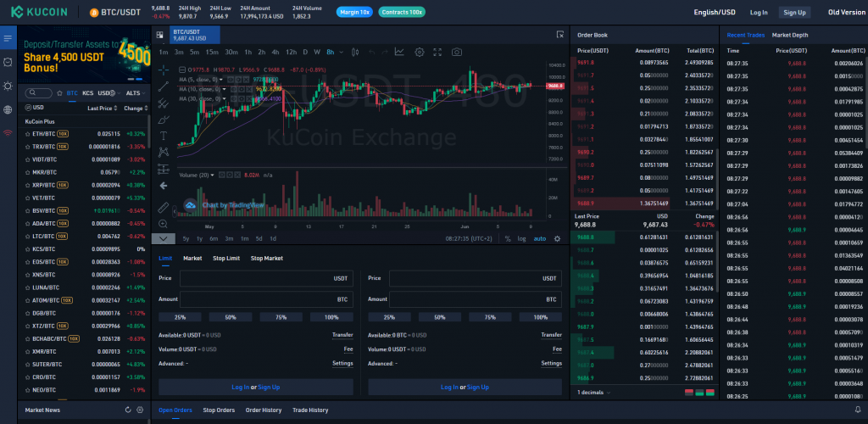
Task: Show favorites using star filter tab
Action: click(59, 93)
